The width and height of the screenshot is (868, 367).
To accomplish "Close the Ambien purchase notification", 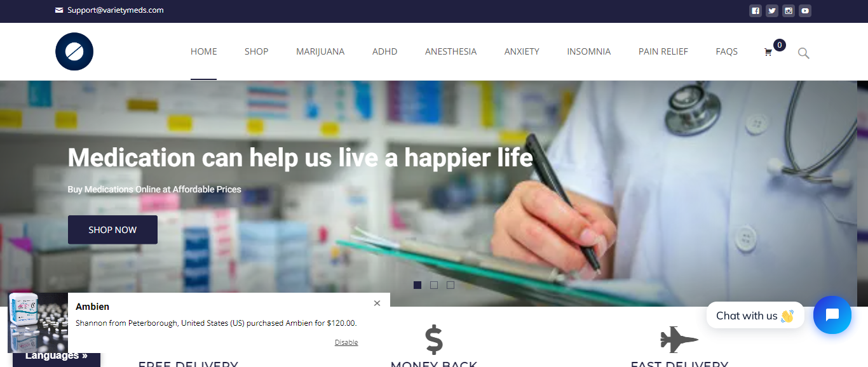I will tap(377, 304).
